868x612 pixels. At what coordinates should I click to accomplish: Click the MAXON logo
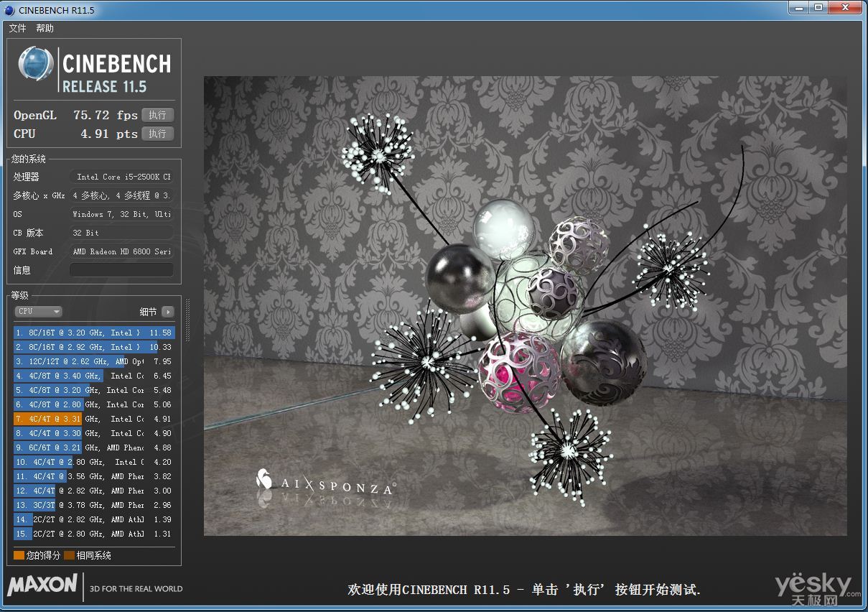(42, 585)
